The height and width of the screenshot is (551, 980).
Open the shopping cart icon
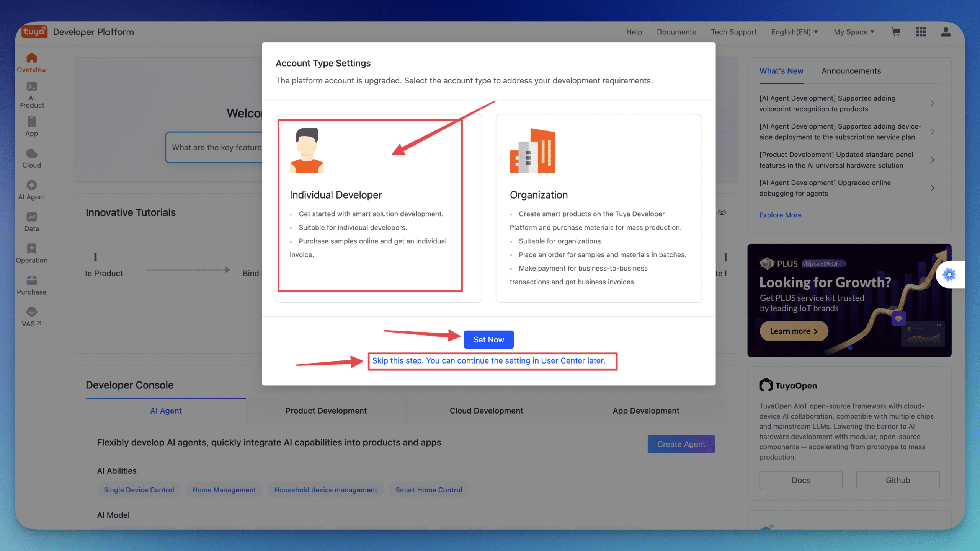896,32
